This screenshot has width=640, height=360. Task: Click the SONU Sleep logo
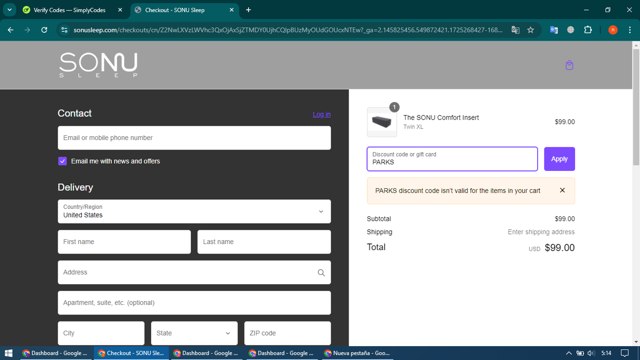click(x=98, y=65)
